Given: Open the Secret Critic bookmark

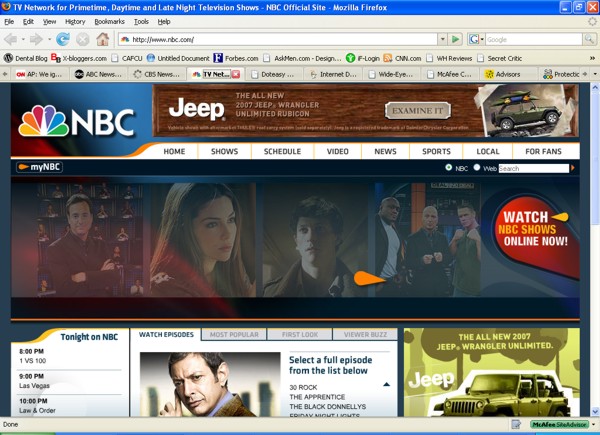Looking at the screenshot, I should 499,58.
